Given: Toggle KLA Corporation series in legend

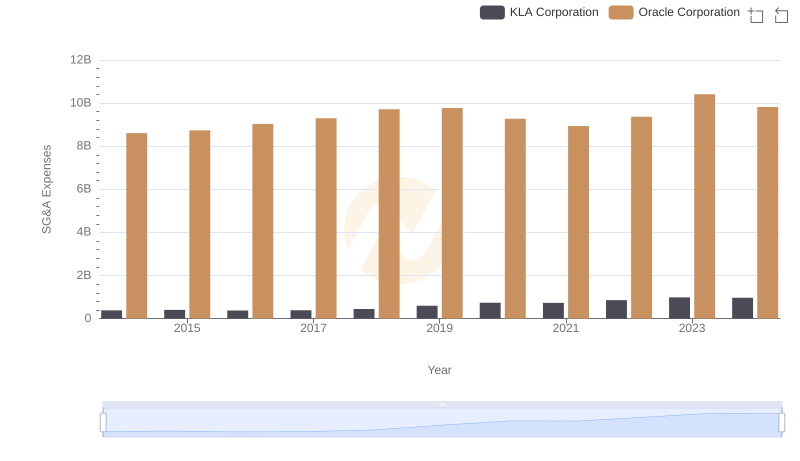Looking at the screenshot, I should pos(553,12).
